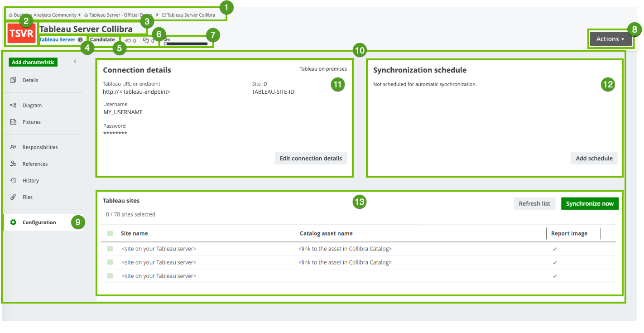Click the Candidate status label
The height and width of the screenshot is (333, 644).
(x=102, y=39)
